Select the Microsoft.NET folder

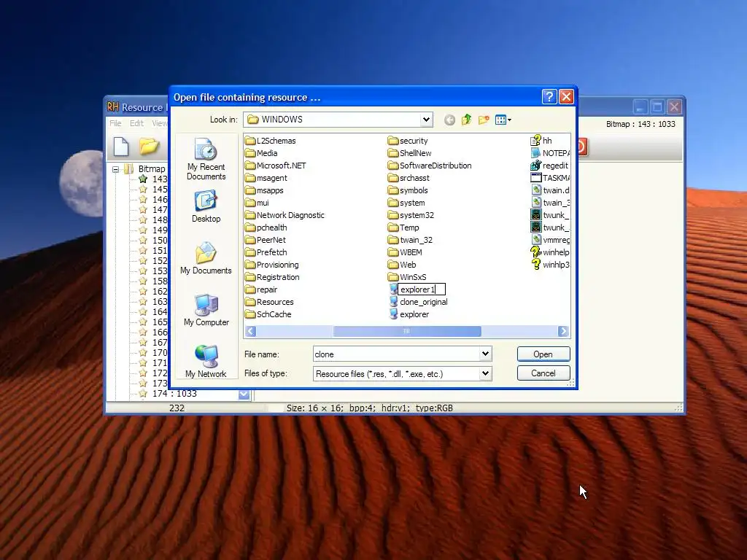click(276, 166)
